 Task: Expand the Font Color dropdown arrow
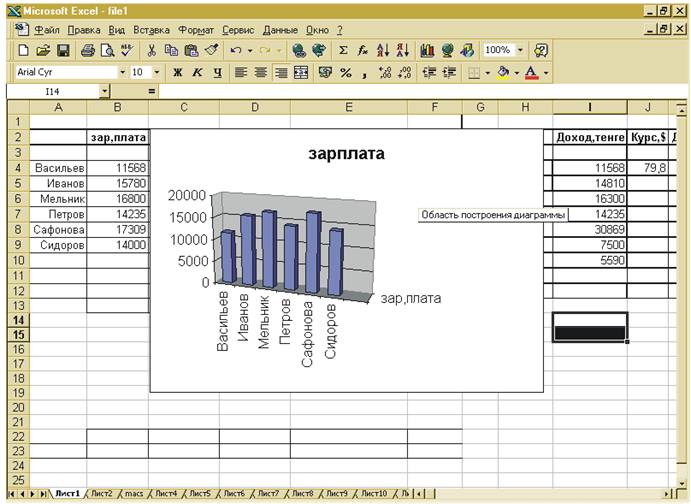pos(546,73)
